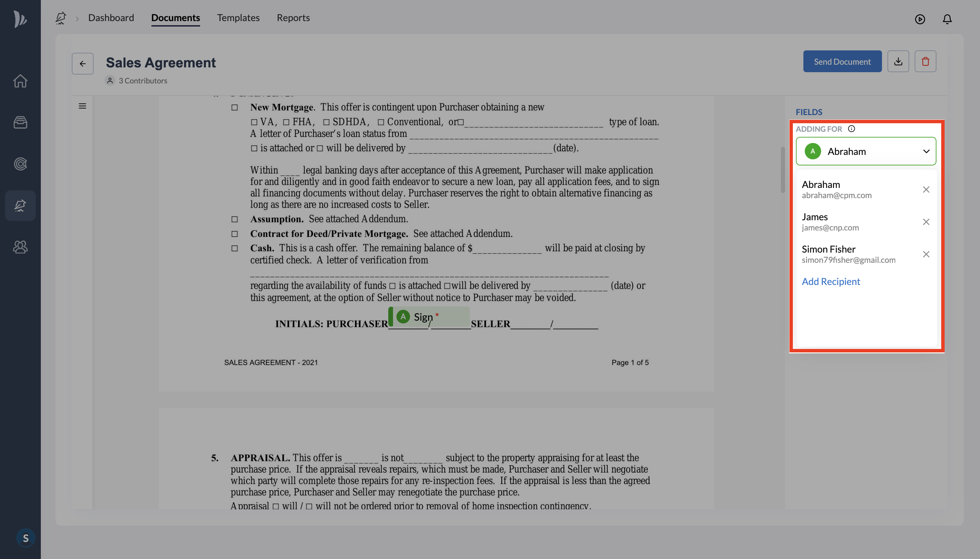
Task: Remove recipient James
Action: click(x=926, y=222)
